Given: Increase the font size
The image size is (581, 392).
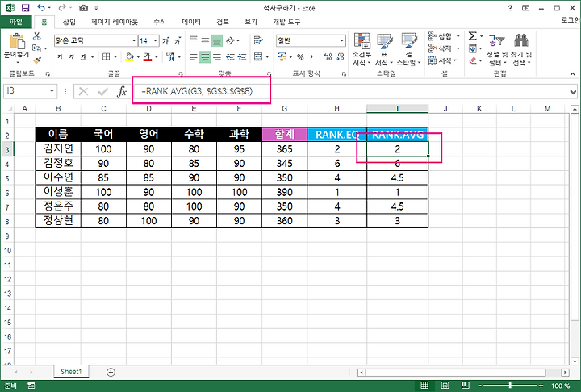Looking at the screenshot, I should 165,40.
